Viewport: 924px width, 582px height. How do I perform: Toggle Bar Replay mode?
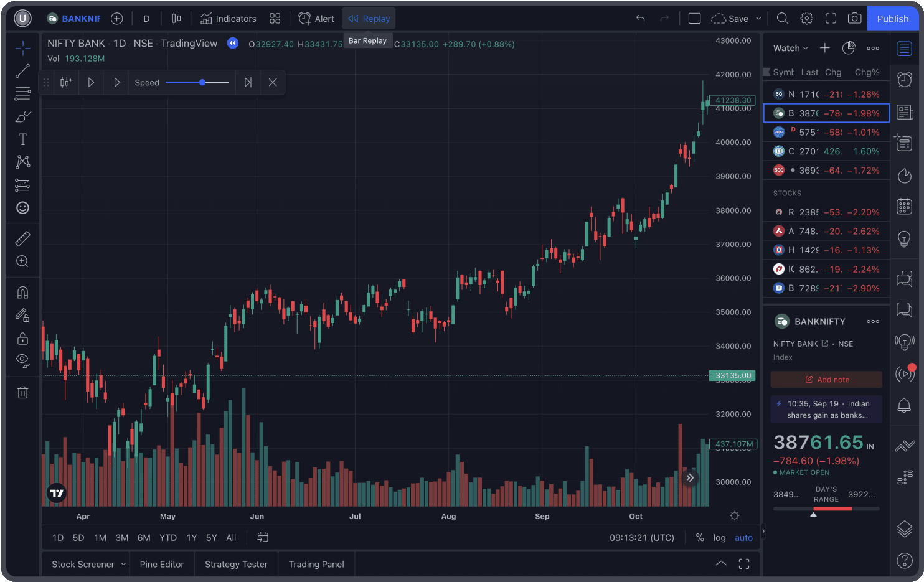point(369,19)
